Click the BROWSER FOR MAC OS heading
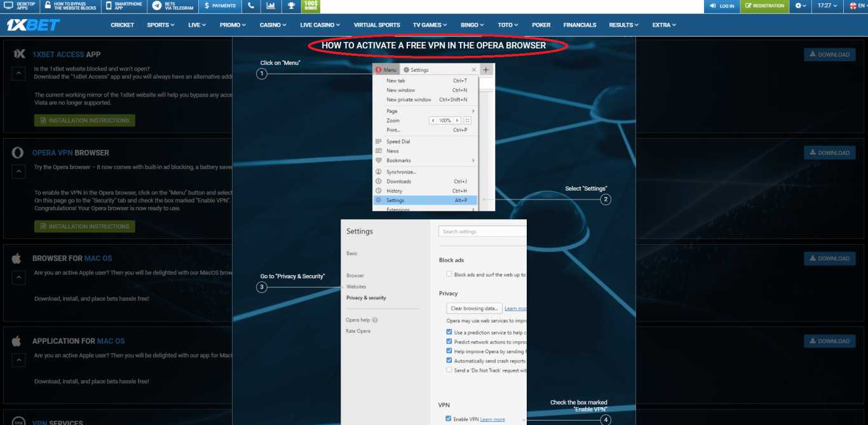 point(72,259)
